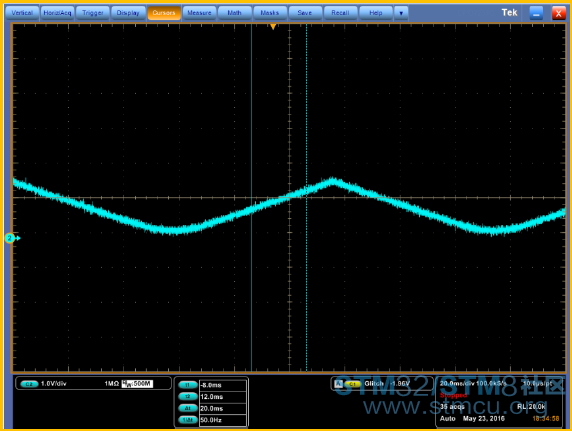Open the Vertical menu
Screen dimensions: 572x431
tap(22, 13)
